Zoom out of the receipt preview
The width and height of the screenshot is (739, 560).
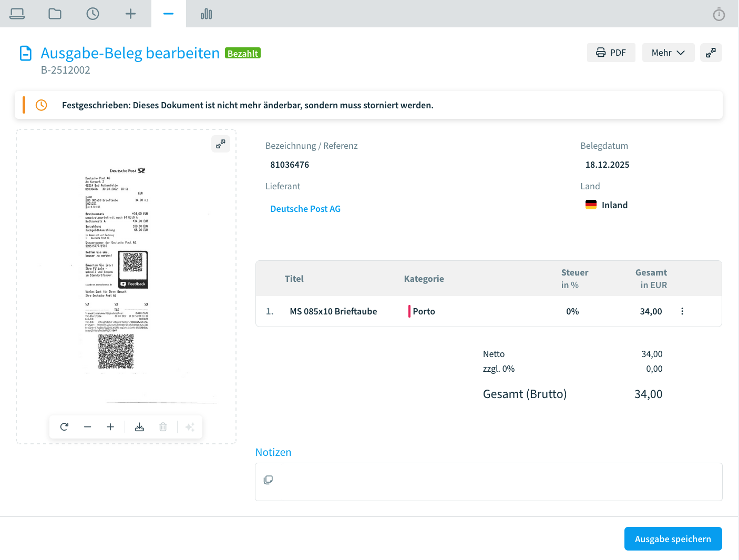[x=88, y=427]
